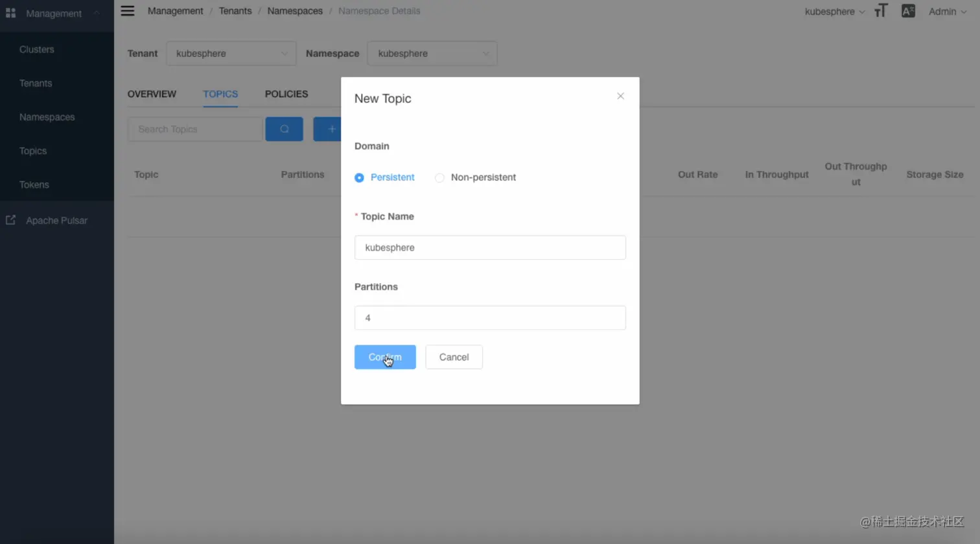
Task: Click the Topic Name input field
Action: tap(490, 247)
